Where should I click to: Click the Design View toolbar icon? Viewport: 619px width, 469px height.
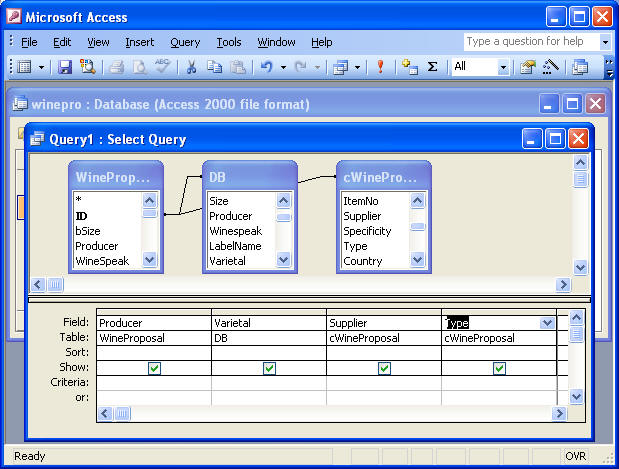[24, 67]
